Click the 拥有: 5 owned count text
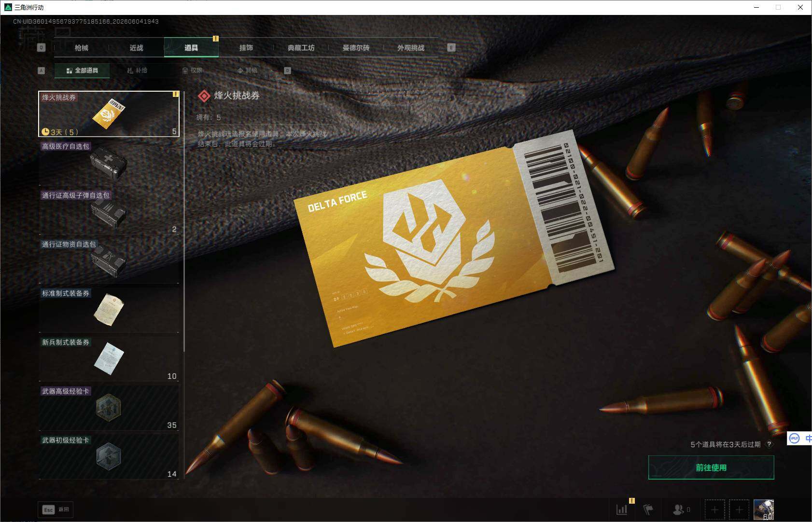The height and width of the screenshot is (522, 812). coord(209,117)
